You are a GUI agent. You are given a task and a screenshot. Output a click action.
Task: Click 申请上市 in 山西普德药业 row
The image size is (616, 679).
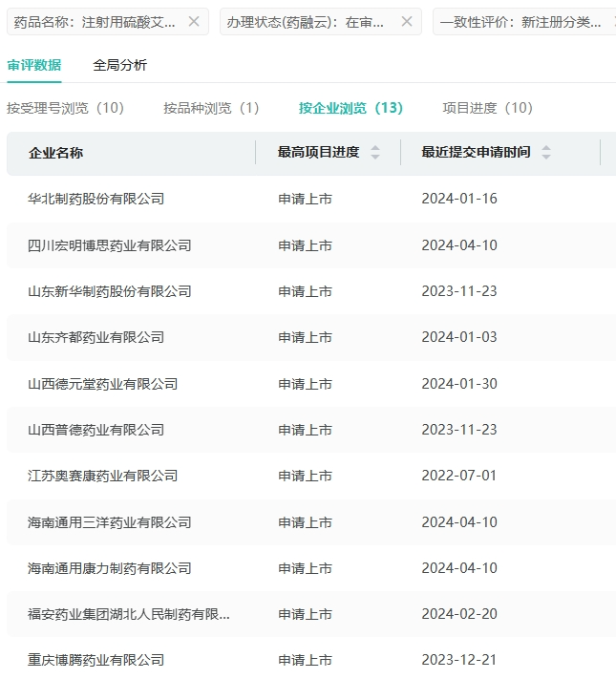click(305, 430)
